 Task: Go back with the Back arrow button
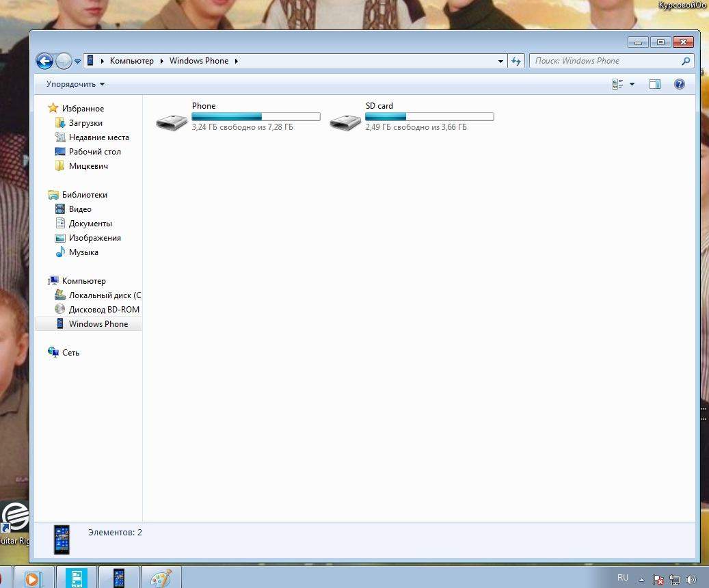[44, 61]
